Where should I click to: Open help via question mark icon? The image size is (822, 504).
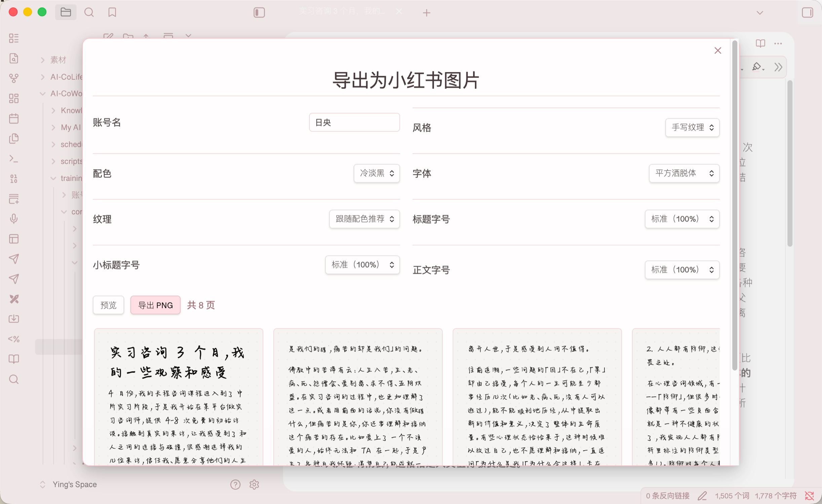(x=235, y=484)
